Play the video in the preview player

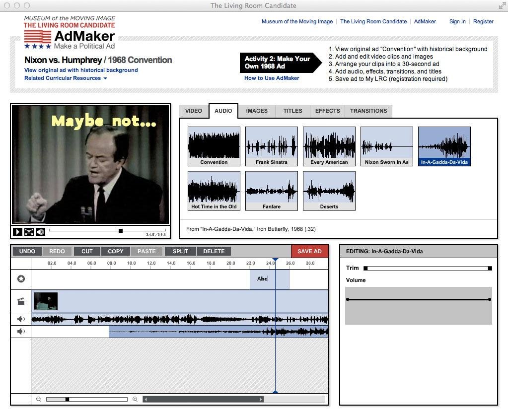[18, 231]
